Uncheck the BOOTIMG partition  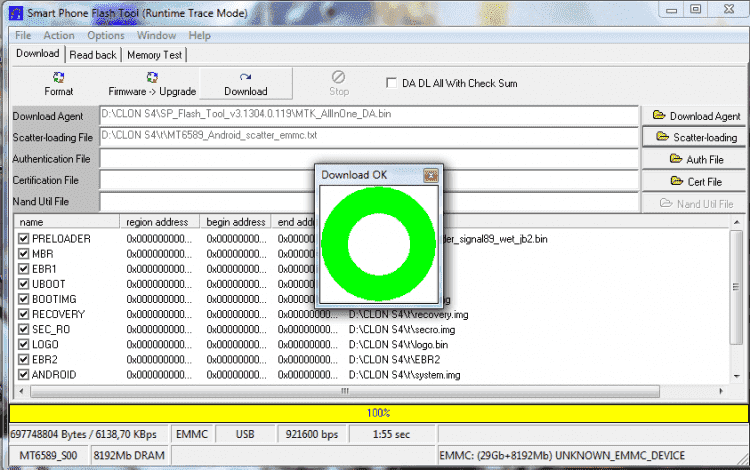pos(23,299)
